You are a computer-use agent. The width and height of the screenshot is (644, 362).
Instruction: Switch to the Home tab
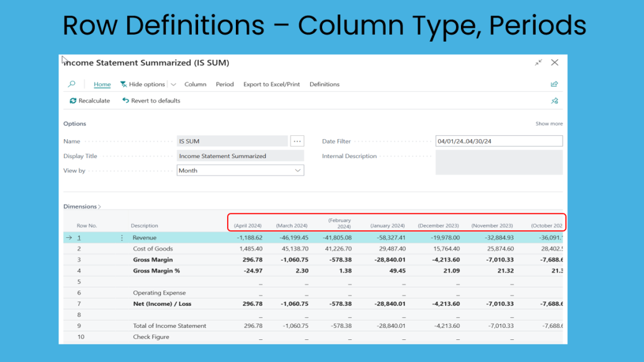pos(102,84)
